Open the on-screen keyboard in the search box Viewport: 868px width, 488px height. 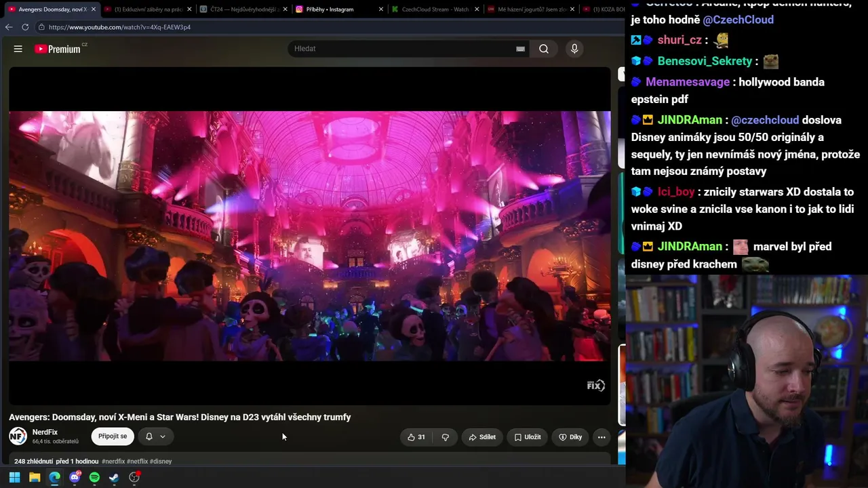pos(520,49)
